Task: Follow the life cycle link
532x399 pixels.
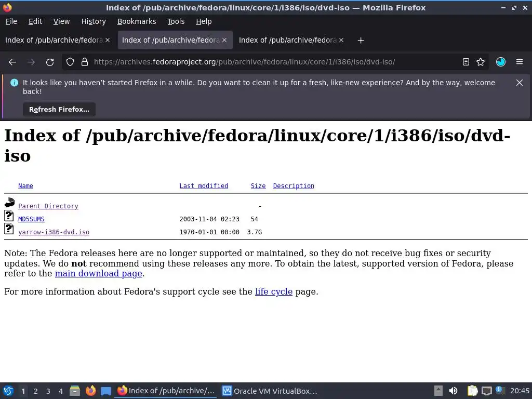Action: [273, 291]
